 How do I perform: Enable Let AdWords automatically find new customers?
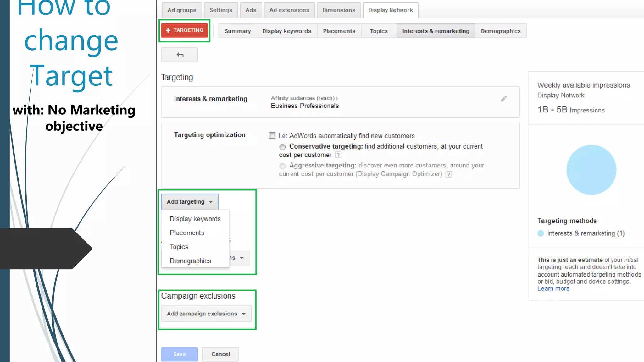(x=272, y=135)
